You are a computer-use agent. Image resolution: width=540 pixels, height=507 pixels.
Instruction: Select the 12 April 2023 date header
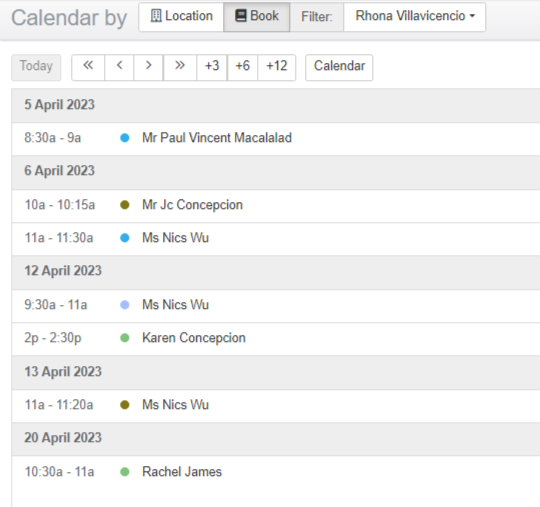tap(276, 271)
